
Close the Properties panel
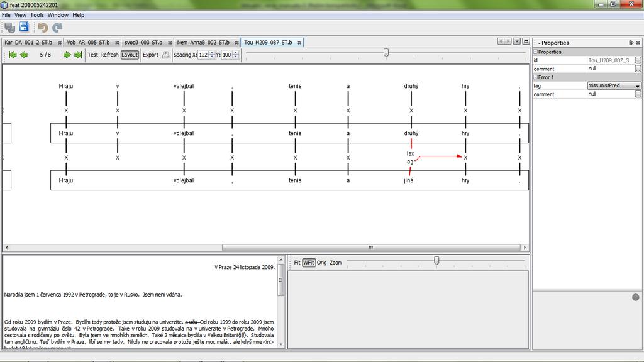pyautogui.click(x=638, y=43)
